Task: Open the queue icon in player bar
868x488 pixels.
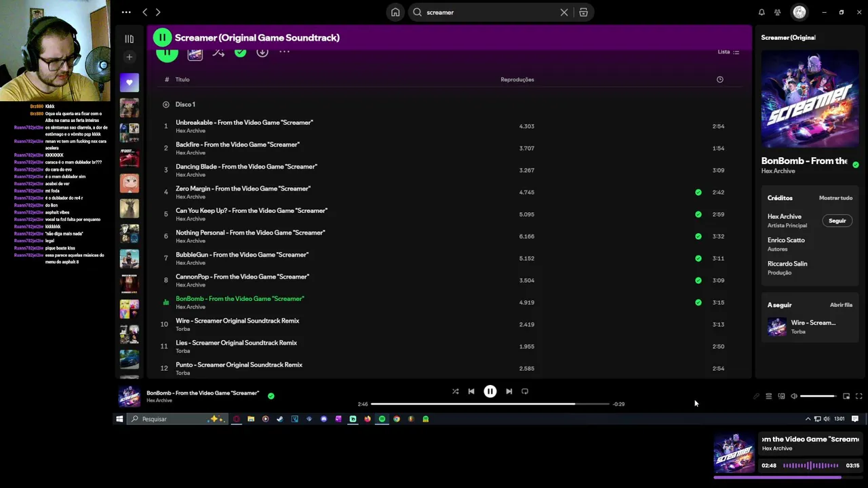Action: point(768,396)
